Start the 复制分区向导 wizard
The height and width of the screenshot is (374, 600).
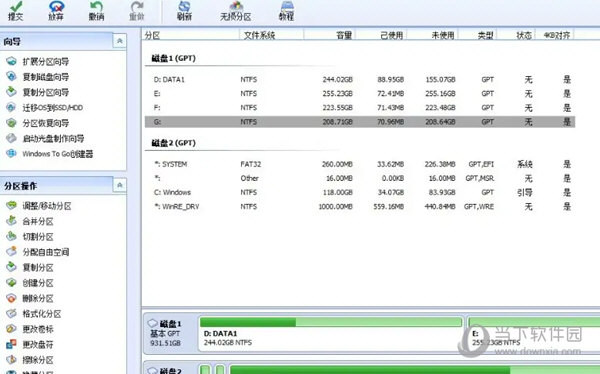45,92
